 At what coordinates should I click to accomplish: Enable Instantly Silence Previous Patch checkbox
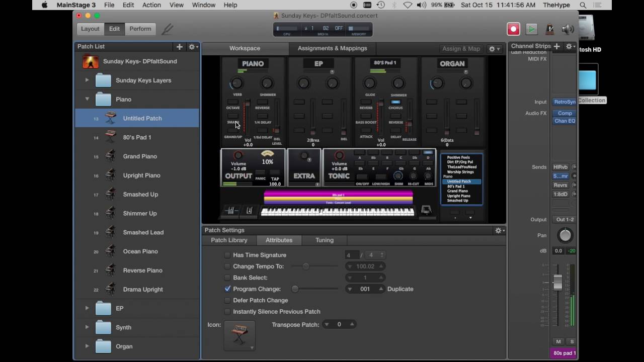[x=227, y=312]
